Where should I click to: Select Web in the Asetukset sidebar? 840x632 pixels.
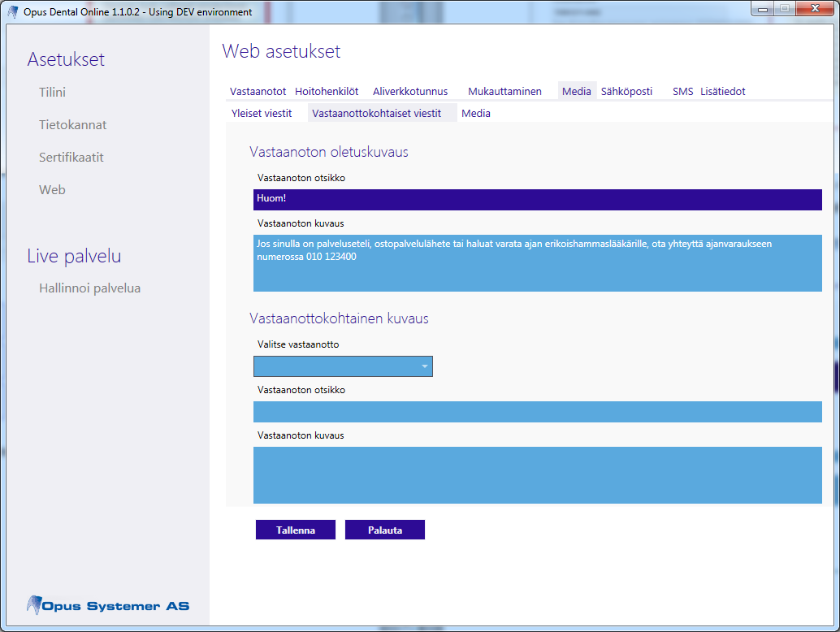[52, 189]
